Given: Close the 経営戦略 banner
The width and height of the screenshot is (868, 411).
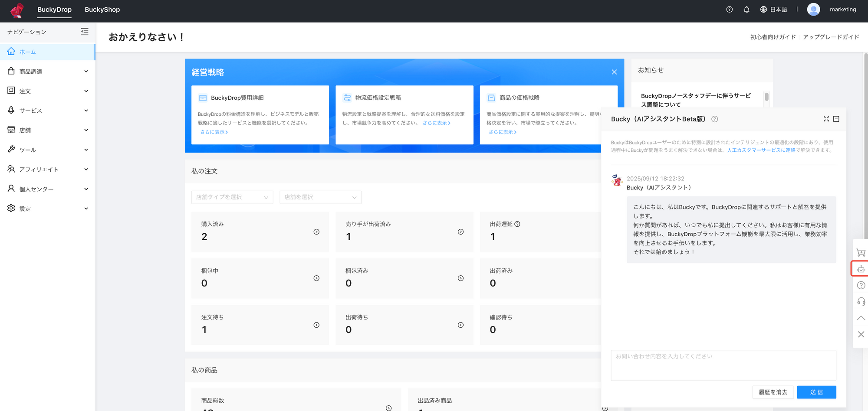Looking at the screenshot, I should click(614, 72).
